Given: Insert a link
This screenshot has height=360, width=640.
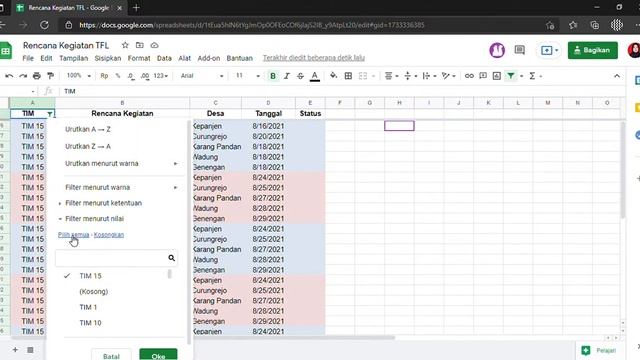Looking at the screenshot, I should click(469, 76).
